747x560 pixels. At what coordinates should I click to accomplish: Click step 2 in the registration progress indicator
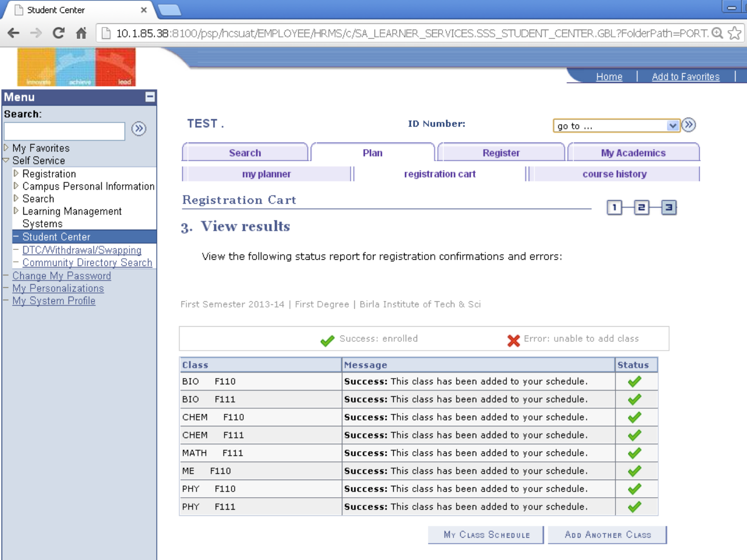point(642,207)
